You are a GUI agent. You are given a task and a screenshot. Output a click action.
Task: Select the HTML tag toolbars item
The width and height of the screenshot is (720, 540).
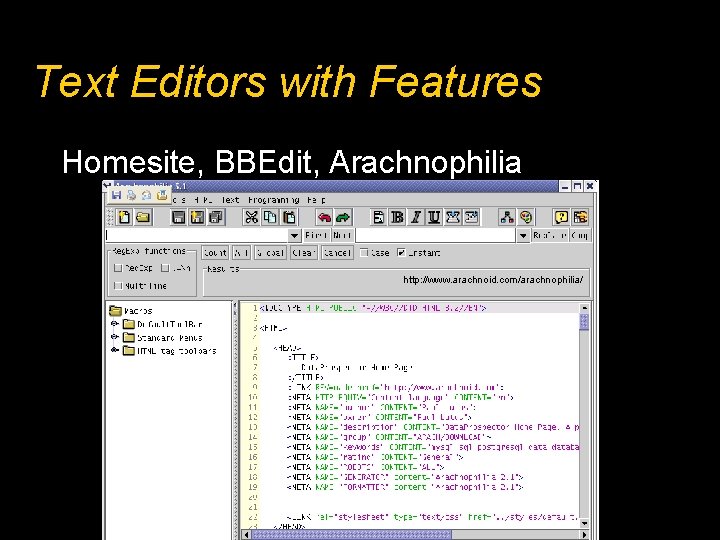(170, 351)
